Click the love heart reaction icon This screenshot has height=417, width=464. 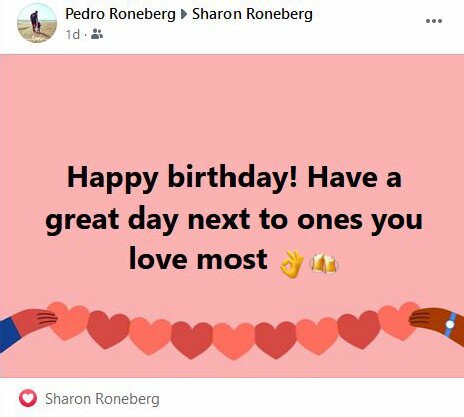point(28,398)
